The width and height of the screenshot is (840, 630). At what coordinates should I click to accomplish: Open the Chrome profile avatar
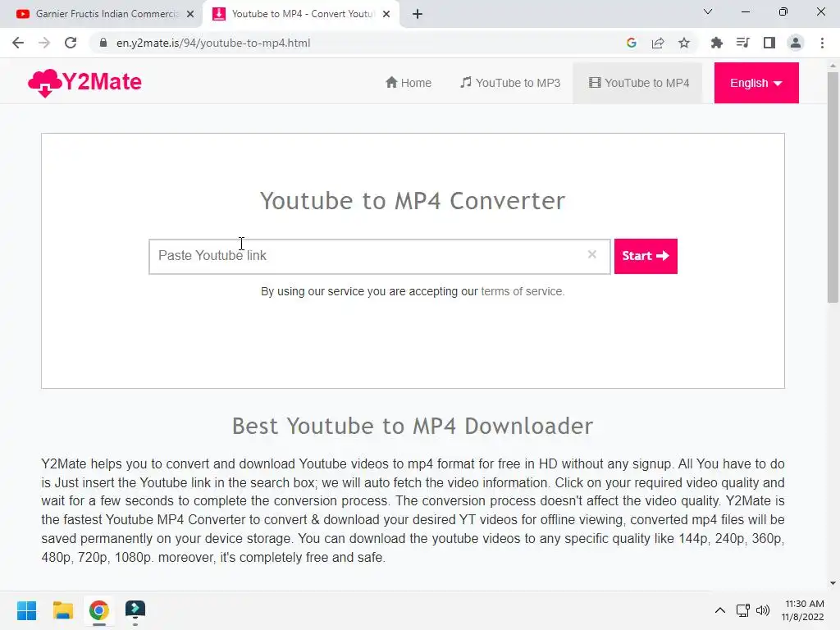click(796, 43)
